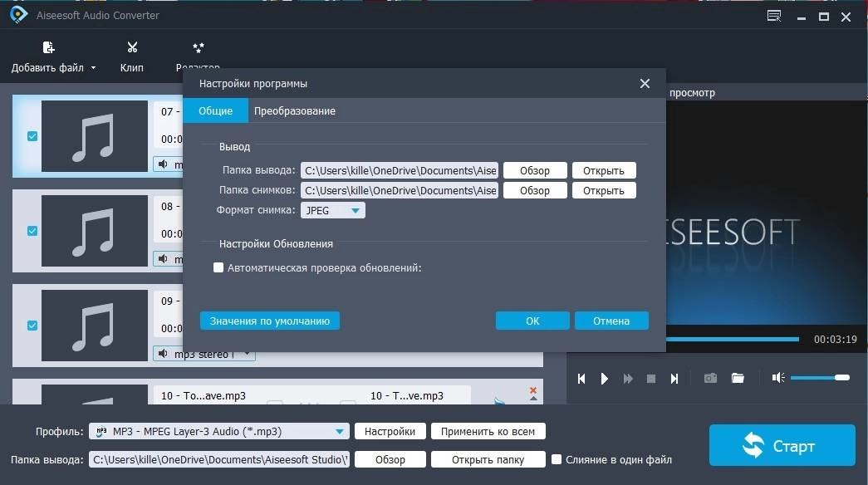Click bottom Обзор button for output folder

click(390, 459)
